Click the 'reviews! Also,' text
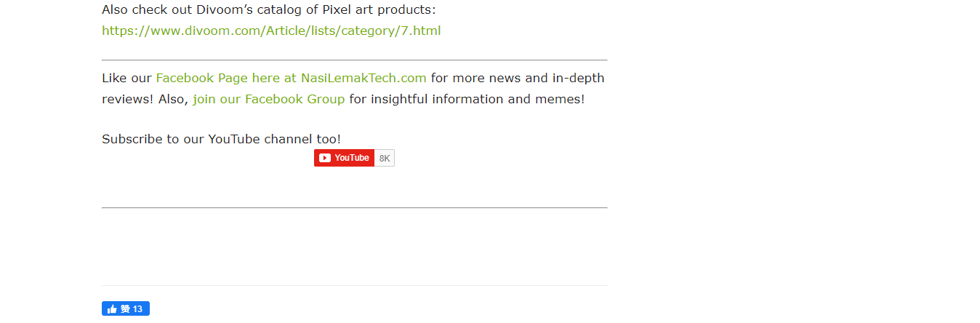The image size is (980, 323). 145,99
